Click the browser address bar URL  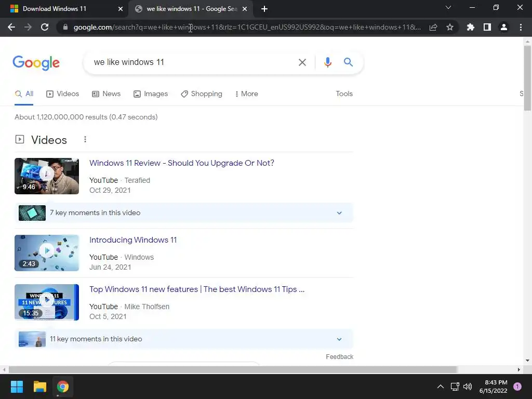pos(247,27)
